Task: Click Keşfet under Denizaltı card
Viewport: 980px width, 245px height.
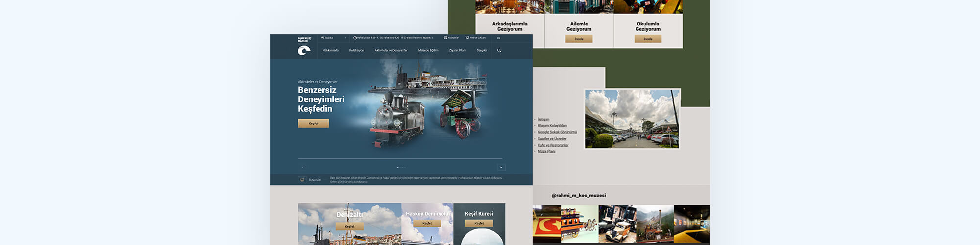Action: tap(349, 226)
